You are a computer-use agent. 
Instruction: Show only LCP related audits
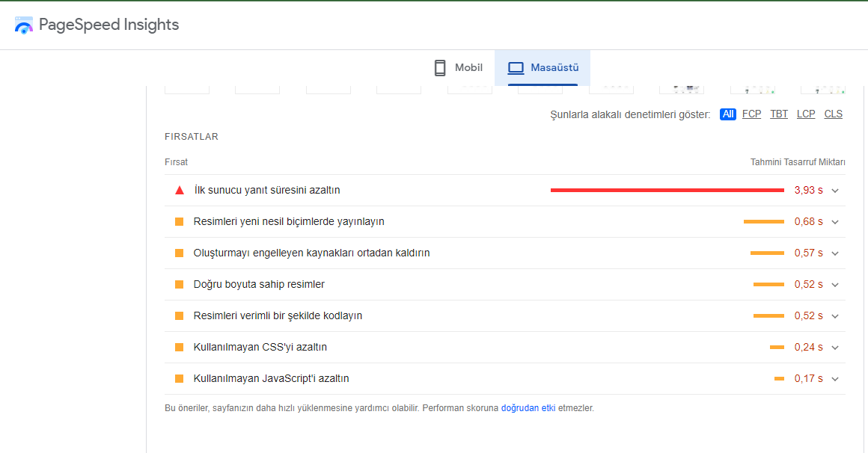click(806, 114)
